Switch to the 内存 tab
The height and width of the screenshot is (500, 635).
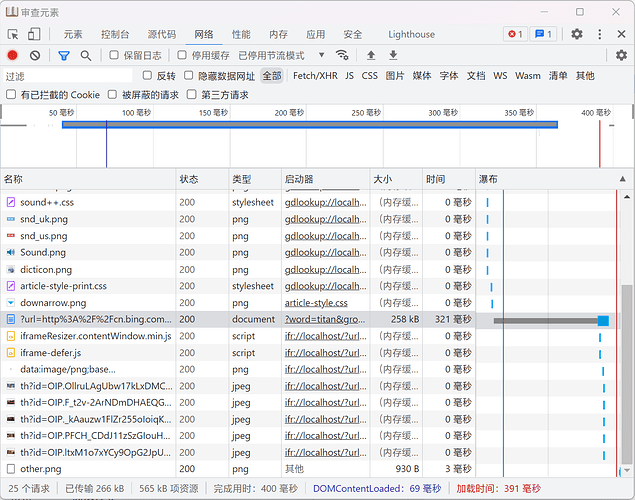[279, 34]
